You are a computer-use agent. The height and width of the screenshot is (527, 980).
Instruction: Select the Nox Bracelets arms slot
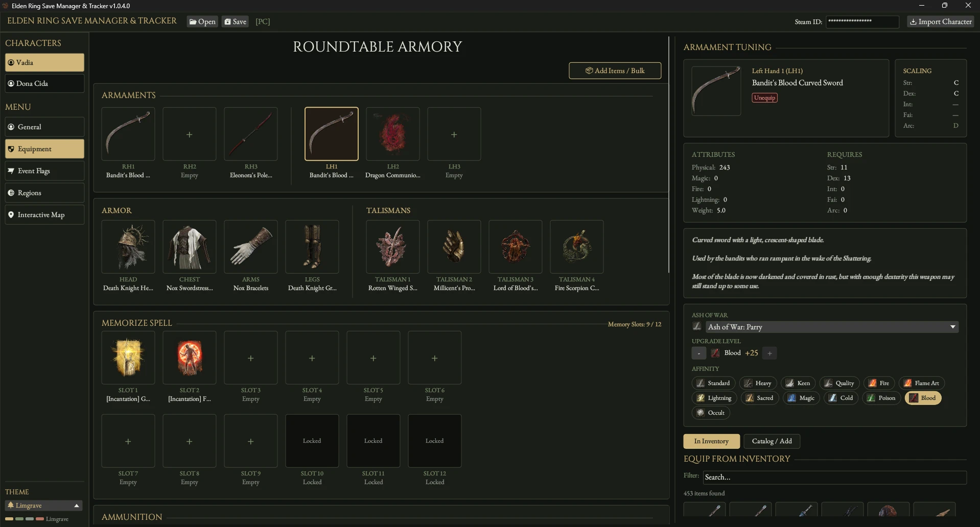tap(251, 247)
